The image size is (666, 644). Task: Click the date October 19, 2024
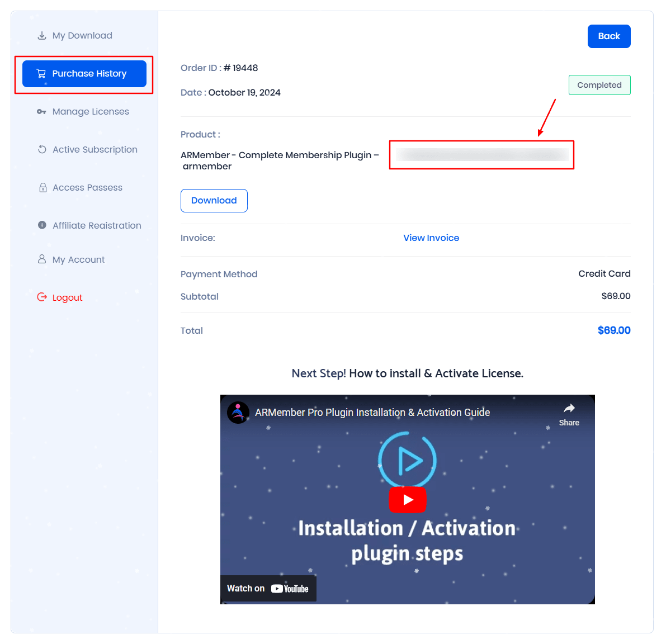(x=244, y=93)
